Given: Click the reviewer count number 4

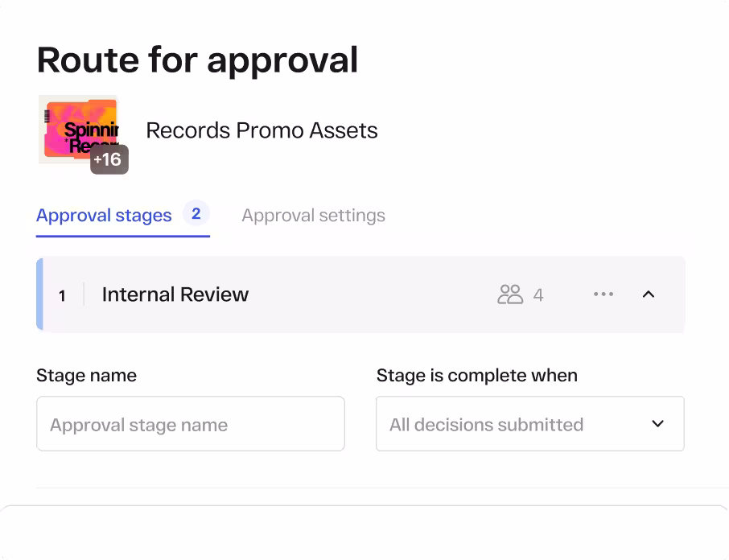Looking at the screenshot, I should pos(538,295).
